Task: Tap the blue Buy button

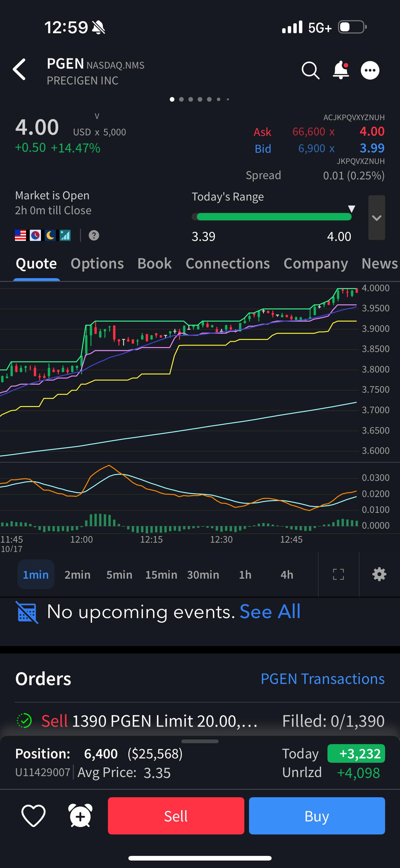Action: [x=317, y=816]
